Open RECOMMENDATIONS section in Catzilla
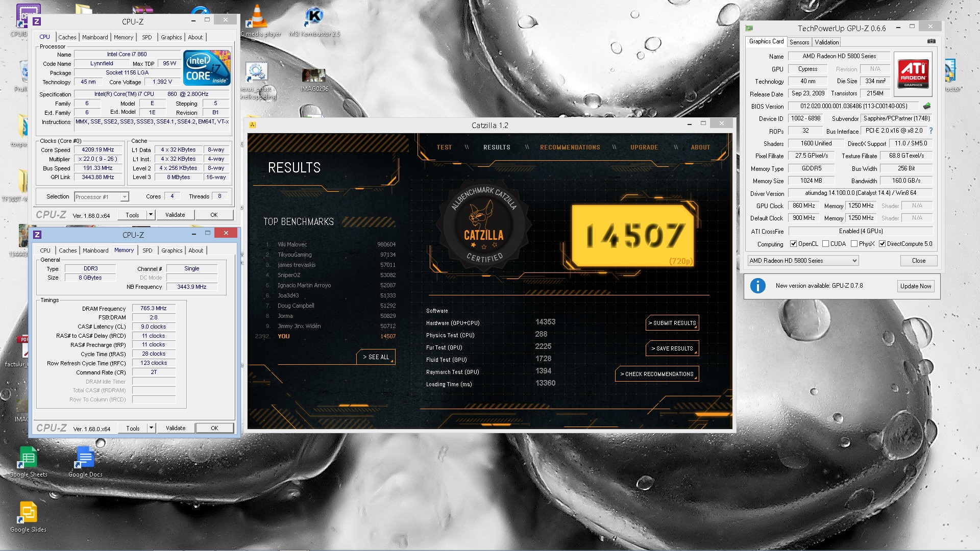The image size is (980, 551). (x=570, y=147)
